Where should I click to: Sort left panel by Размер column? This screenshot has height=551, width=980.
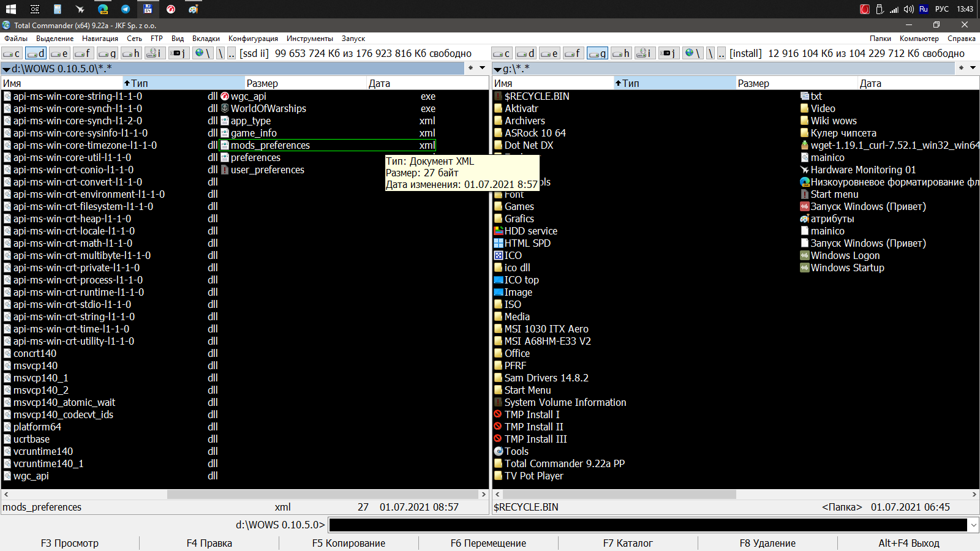pyautogui.click(x=305, y=83)
